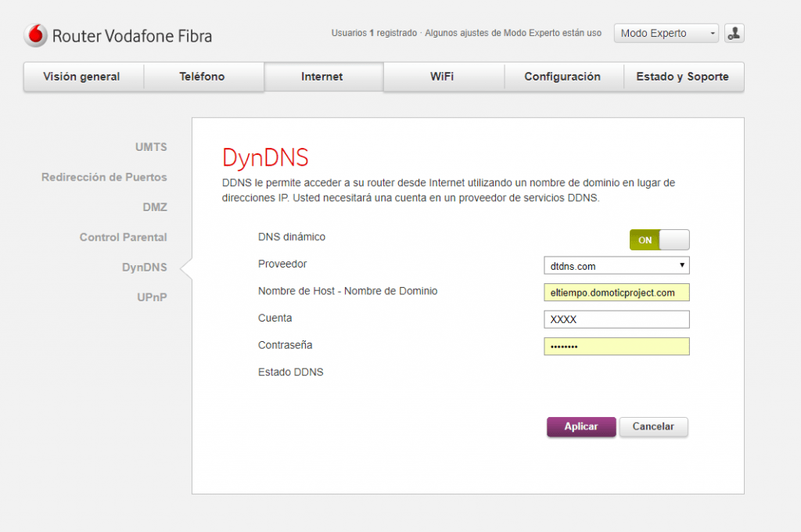Switch to the Teléfono tab
801x532 pixels.
coord(203,77)
